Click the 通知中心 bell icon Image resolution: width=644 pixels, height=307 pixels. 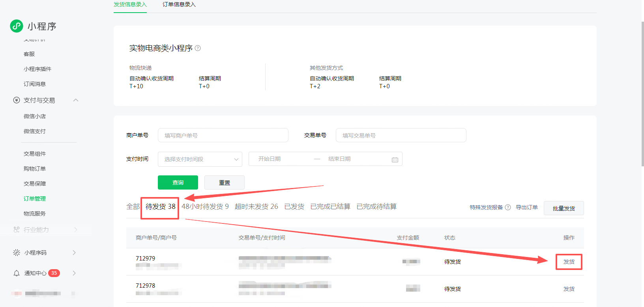[17, 273]
